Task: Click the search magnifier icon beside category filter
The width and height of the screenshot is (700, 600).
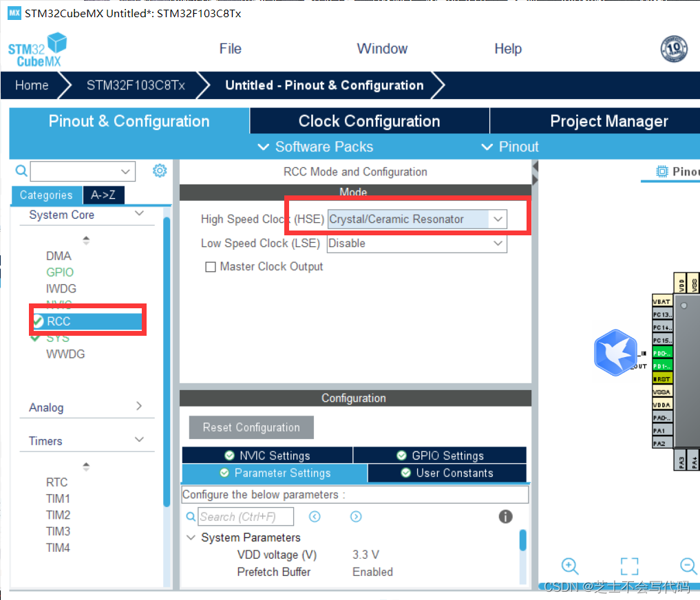Action: pos(21,171)
